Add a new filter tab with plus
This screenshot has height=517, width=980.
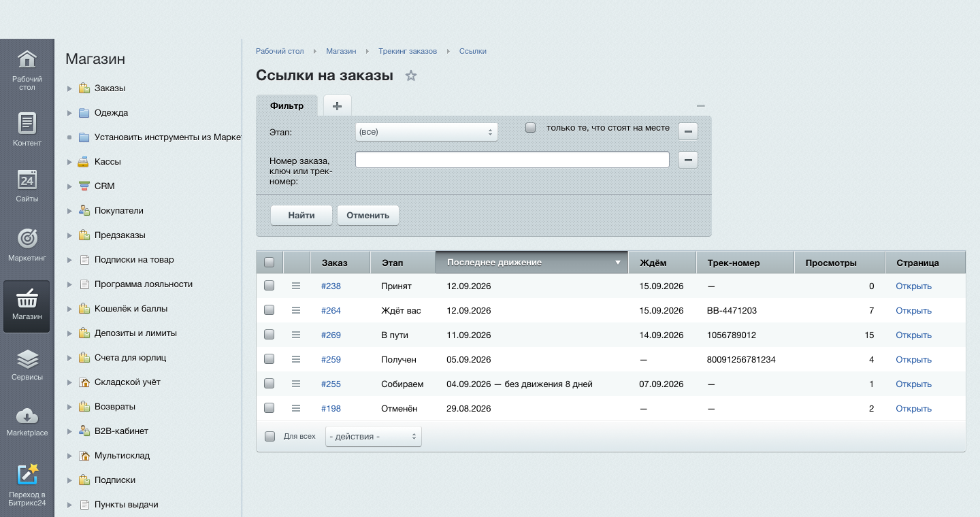(x=337, y=105)
